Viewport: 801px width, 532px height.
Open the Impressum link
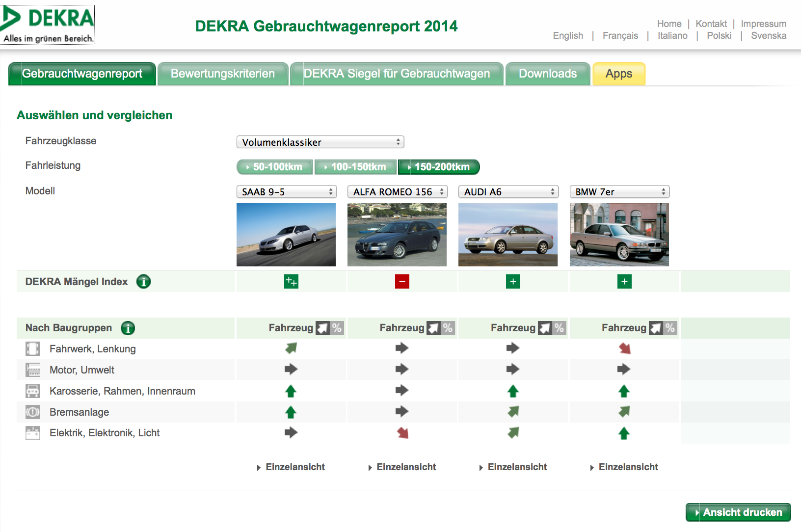764,24
